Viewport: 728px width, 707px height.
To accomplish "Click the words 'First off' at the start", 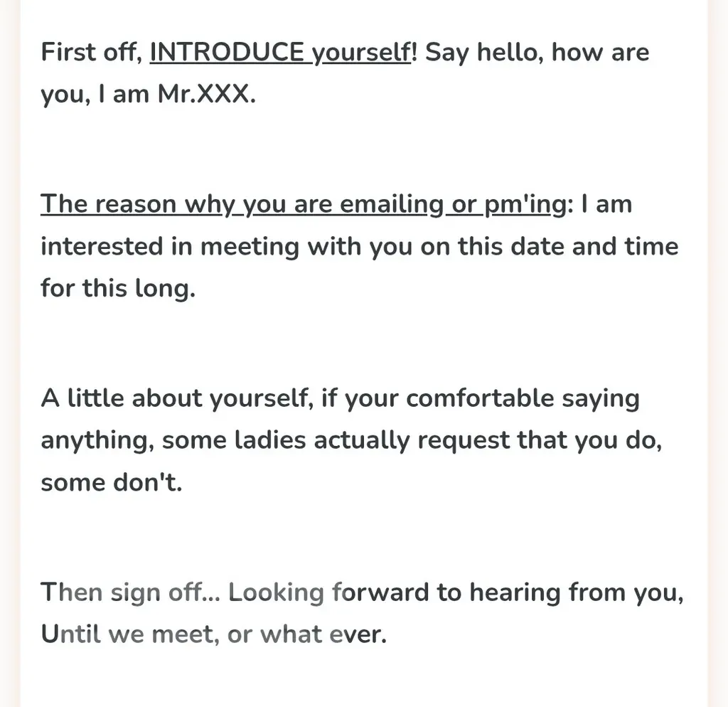I will click(90, 51).
